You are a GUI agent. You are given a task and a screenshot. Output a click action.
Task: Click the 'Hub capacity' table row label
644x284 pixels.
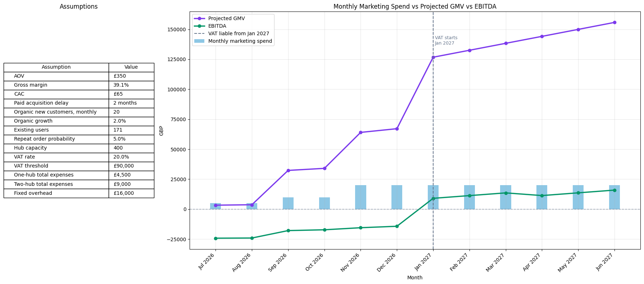30,148
